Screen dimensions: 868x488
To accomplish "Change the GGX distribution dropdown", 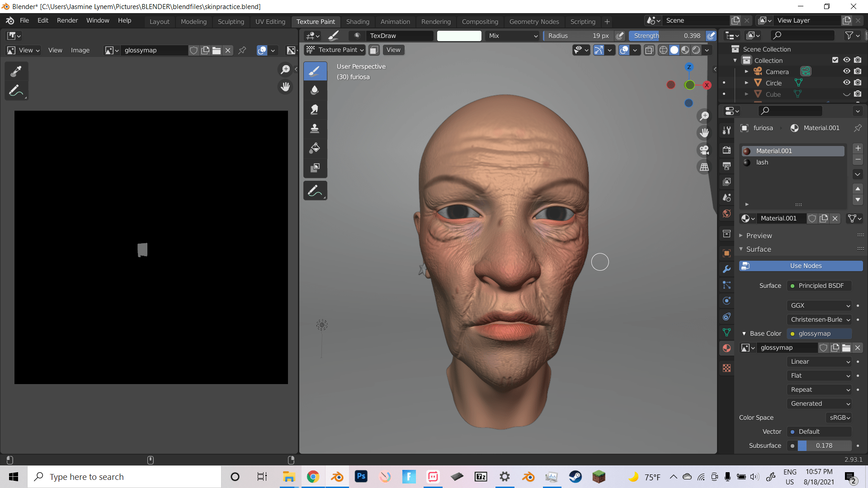I will [x=819, y=305].
